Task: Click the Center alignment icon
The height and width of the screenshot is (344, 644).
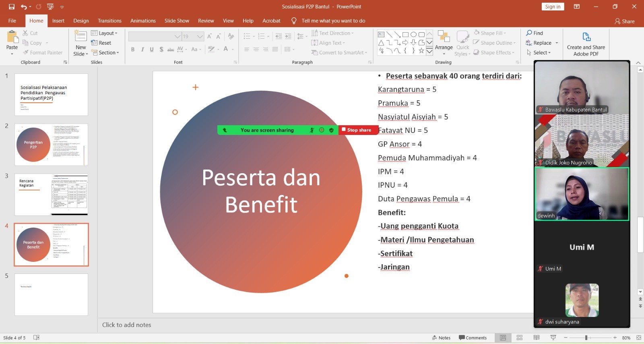Action: (256, 49)
